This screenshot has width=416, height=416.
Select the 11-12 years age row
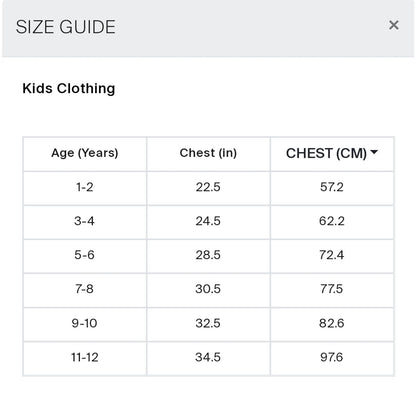click(x=208, y=359)
